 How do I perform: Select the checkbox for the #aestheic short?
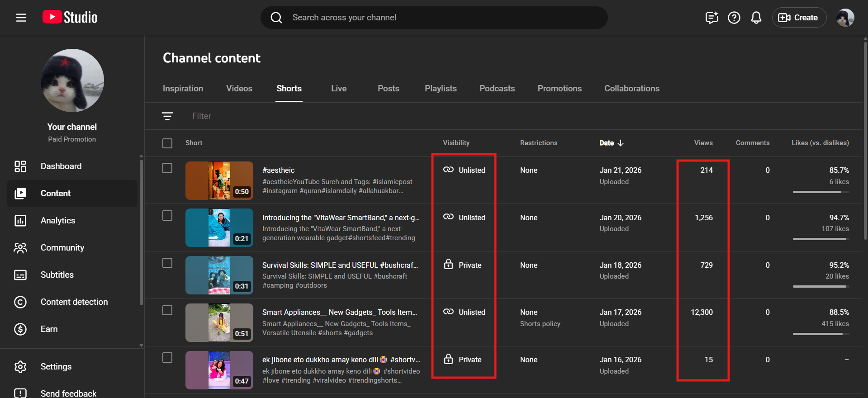click(x=167, y=168)
